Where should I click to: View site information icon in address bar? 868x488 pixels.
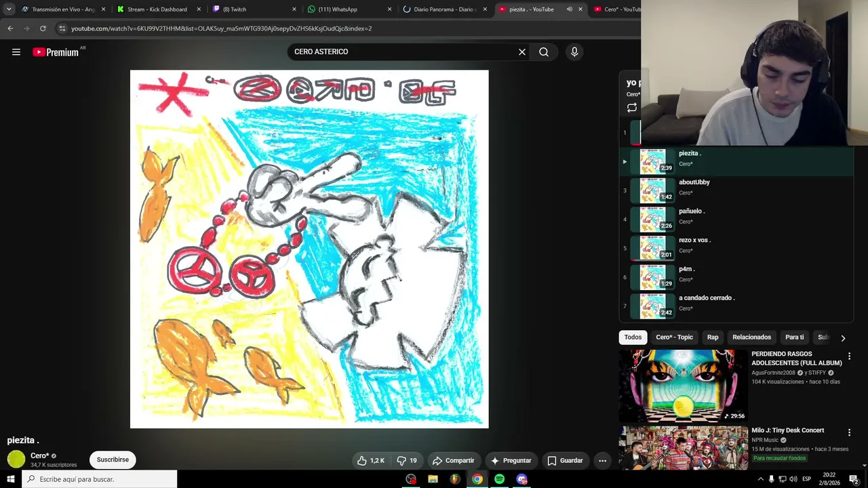pyautogui.click(x=62, y=28)
